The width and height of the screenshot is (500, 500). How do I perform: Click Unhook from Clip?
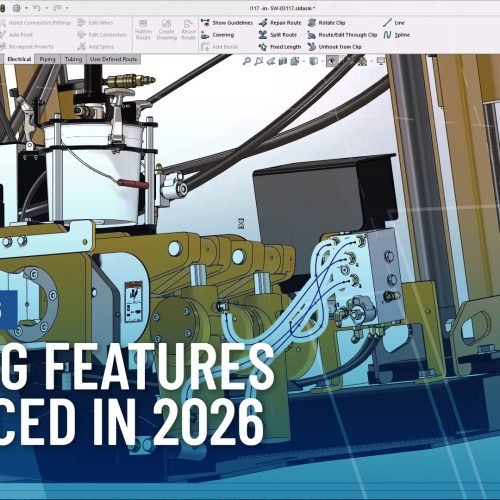tap(335, 47)
